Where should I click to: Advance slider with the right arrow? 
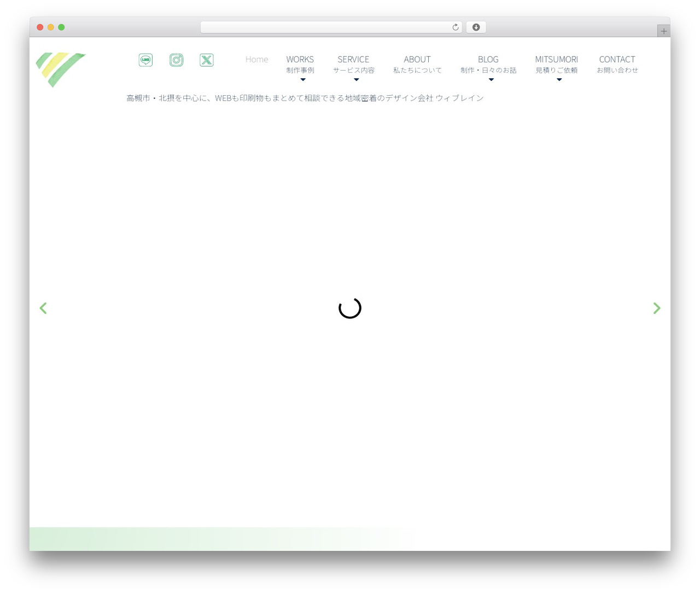pos(657,308)
